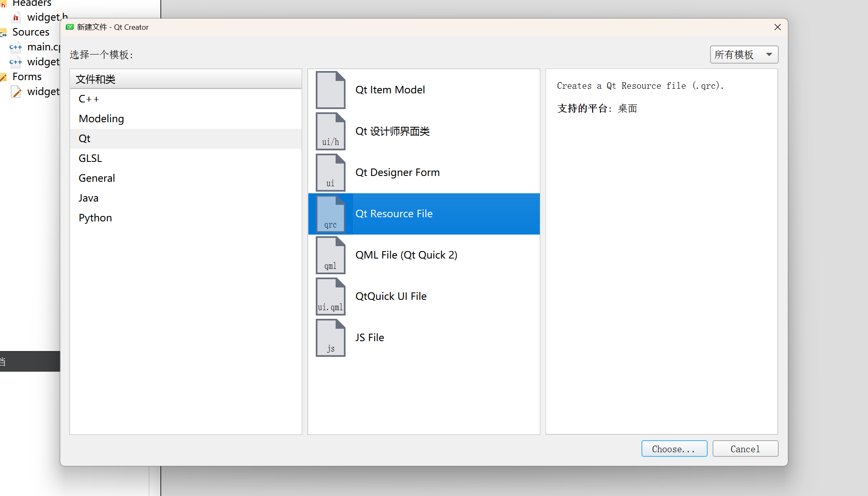Click the ui/h designer class icon

click(x=330, y=131)
